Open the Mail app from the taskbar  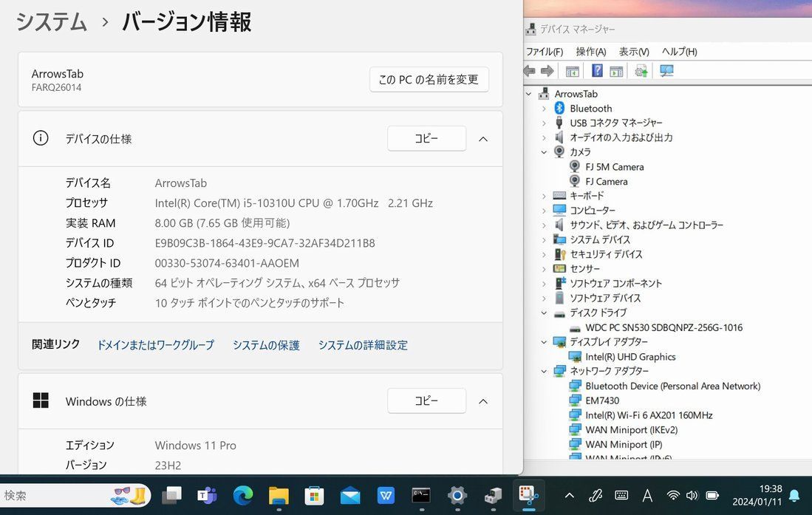(350, 495)
